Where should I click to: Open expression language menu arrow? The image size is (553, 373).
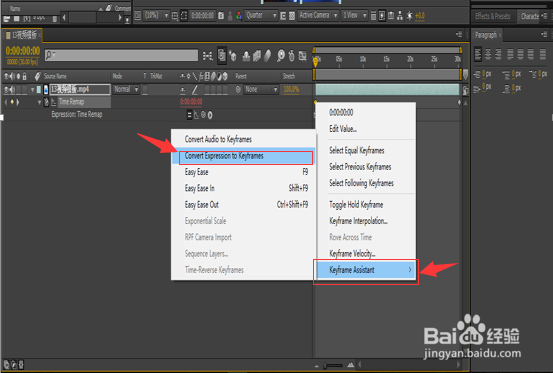[x=210, y=115]
